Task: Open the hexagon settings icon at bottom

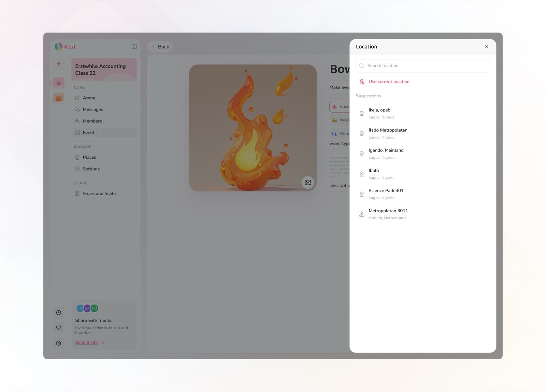Action: (x=59, y=343)
